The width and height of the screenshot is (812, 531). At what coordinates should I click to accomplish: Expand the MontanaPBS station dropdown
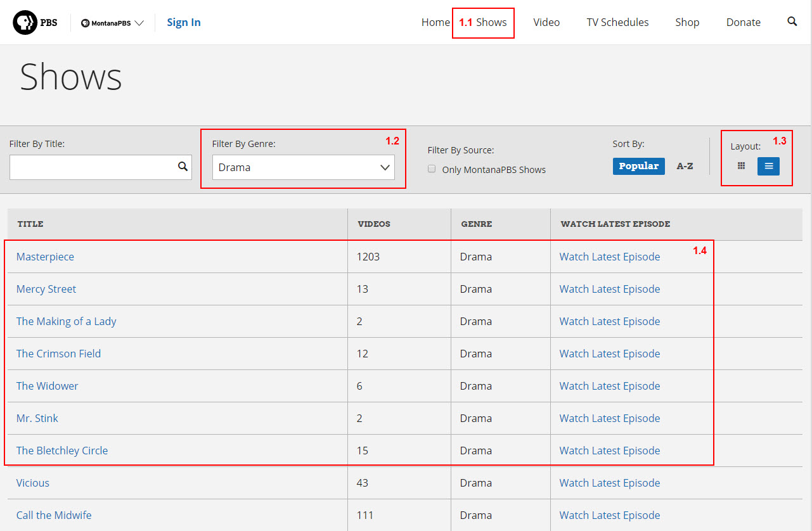(113, 23)
